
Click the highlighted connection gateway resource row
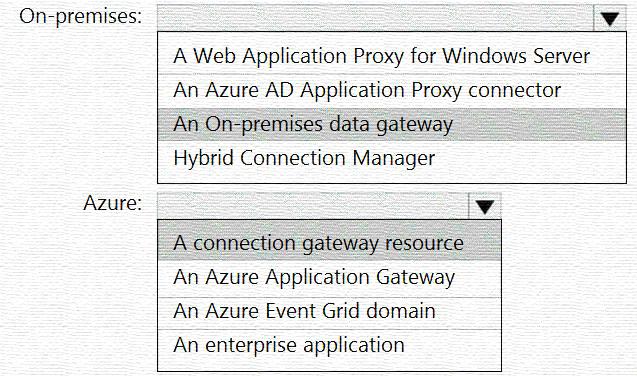329,243
